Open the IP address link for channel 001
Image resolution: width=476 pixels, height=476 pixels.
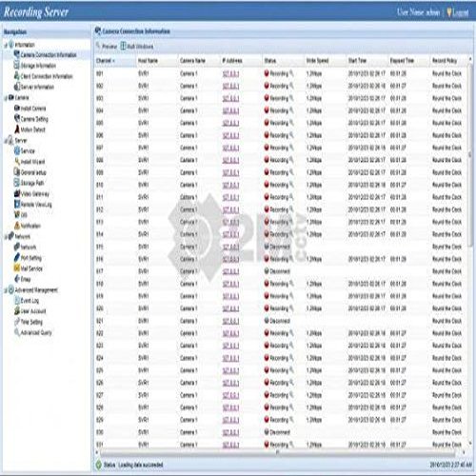click(x=230, y=73)
